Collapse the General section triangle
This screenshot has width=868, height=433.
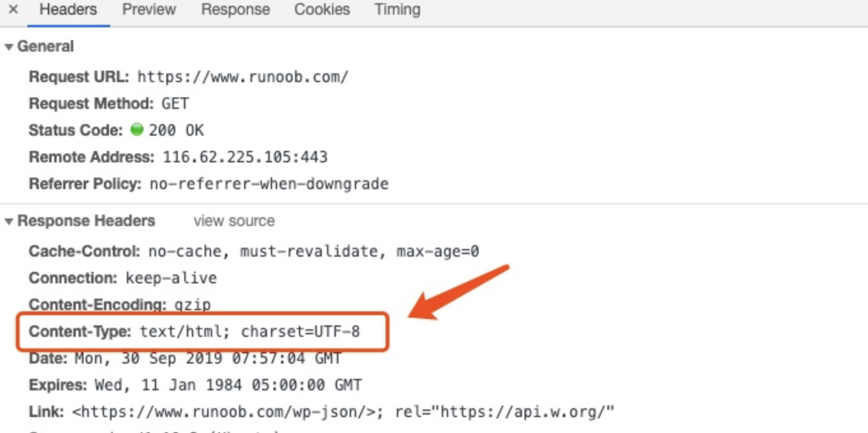[x=9, y=47]
